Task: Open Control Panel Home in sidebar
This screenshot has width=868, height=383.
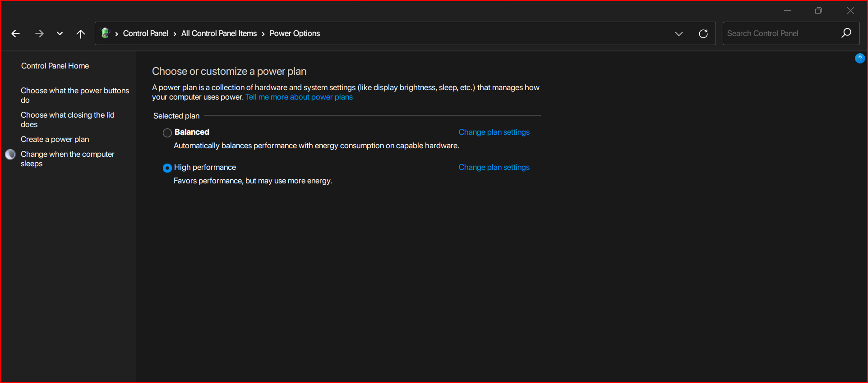Action: 55,66
